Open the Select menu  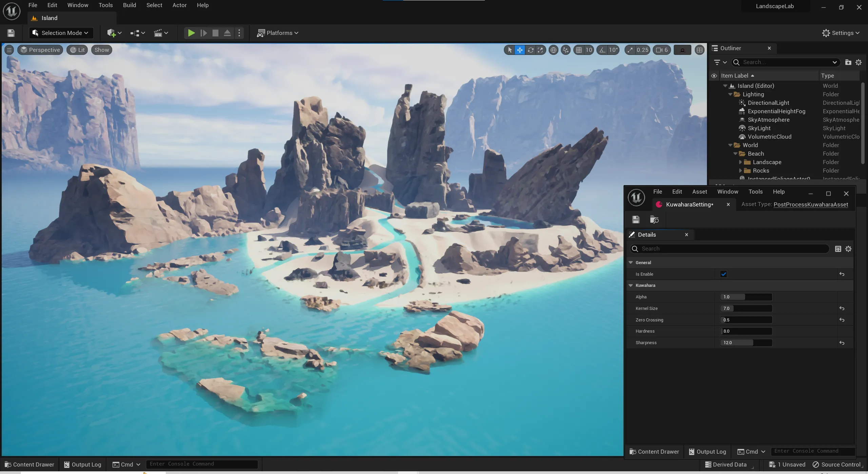[x=154, y=5]
